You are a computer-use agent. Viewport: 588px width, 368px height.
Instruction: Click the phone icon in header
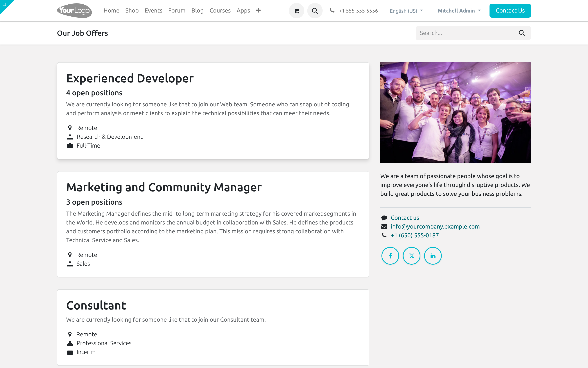coord(332,10)
